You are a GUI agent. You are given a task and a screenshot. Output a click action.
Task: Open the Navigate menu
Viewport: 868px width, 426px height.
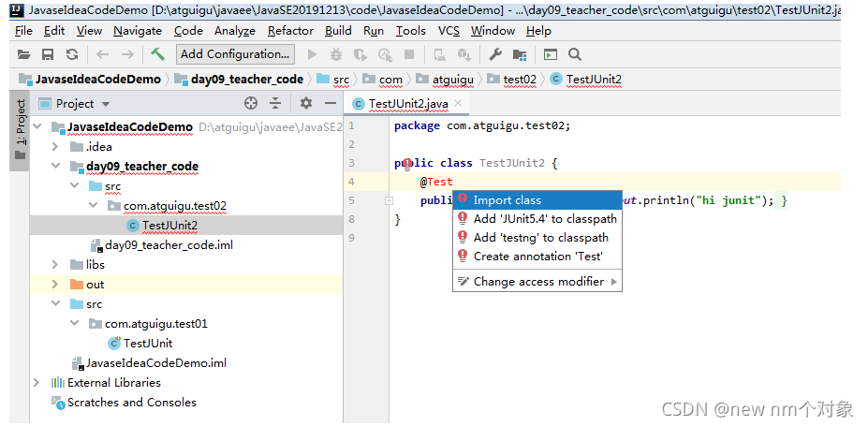(x=137, y=31)
